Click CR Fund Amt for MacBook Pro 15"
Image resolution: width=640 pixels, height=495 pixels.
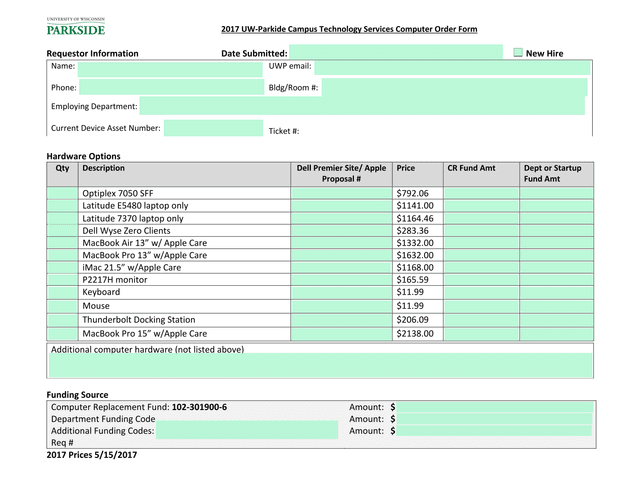click(480, 334)
